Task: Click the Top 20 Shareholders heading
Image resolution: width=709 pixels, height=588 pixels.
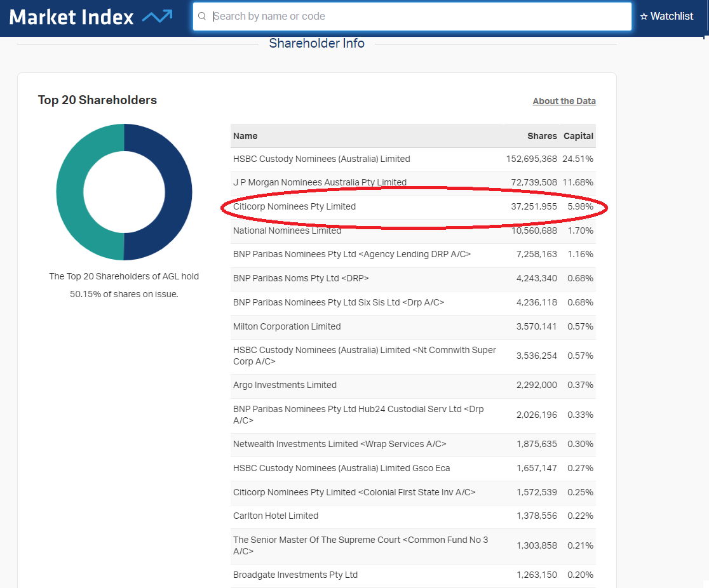Action: 97,100
